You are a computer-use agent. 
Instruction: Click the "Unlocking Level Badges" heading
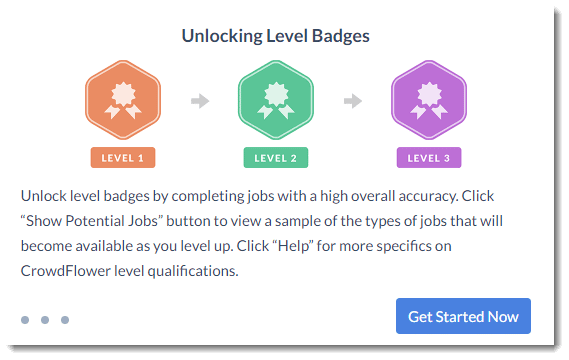(276, 36)
